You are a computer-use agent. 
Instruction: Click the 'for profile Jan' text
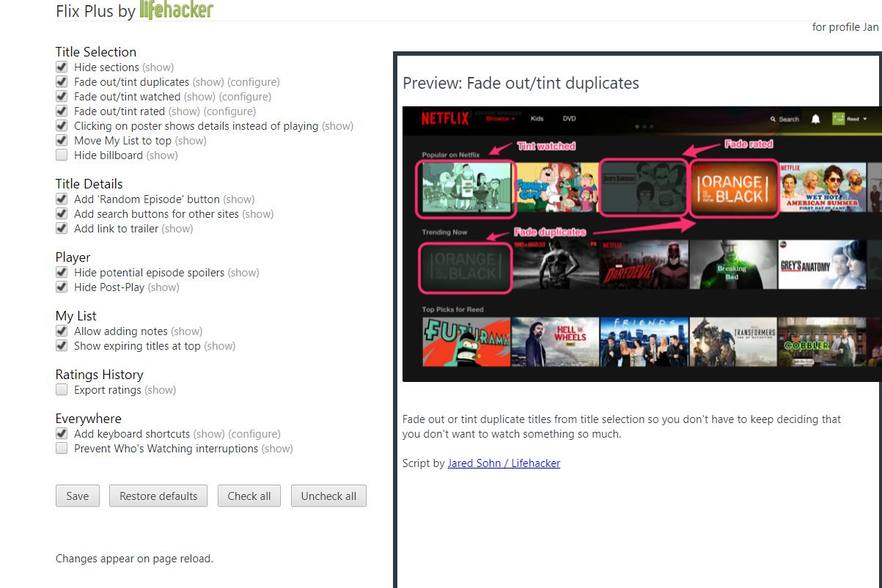pyautogui.click(x=845, y=27)
